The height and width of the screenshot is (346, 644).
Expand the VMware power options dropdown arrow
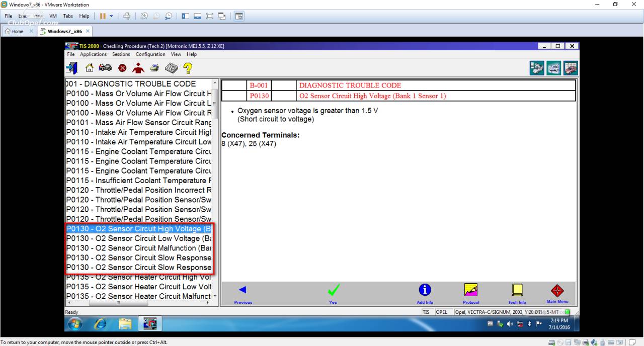click(112, 16)
